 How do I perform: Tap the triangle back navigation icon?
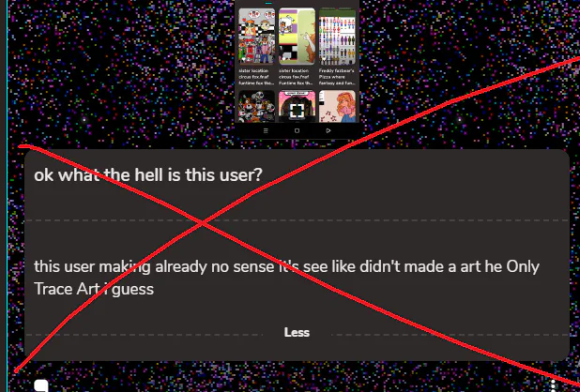point(328,130)
